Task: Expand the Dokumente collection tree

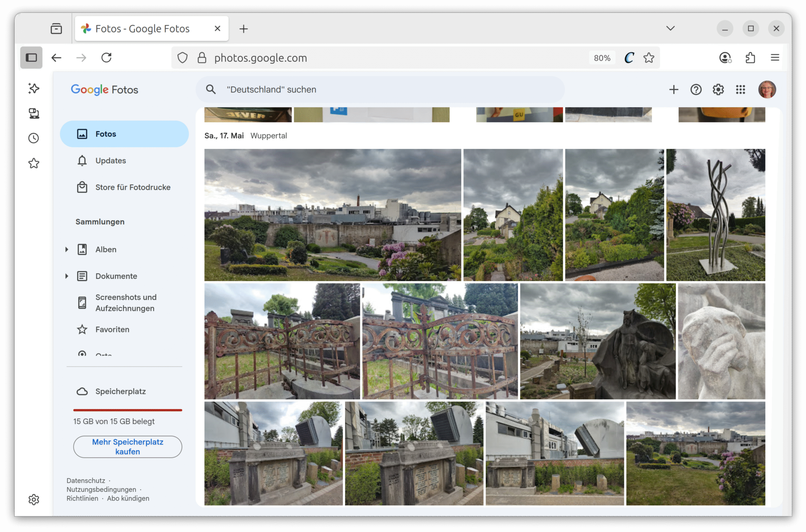Action: [66, 276]
